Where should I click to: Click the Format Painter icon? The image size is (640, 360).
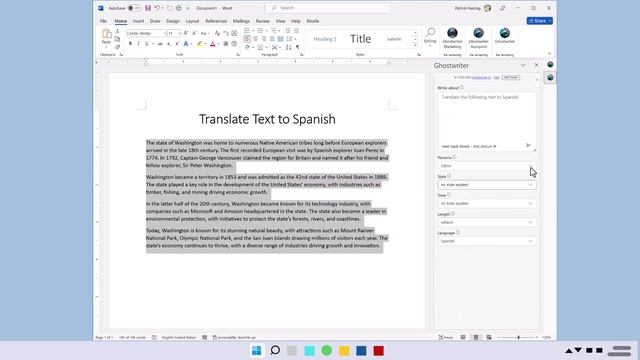click(117, 47)
